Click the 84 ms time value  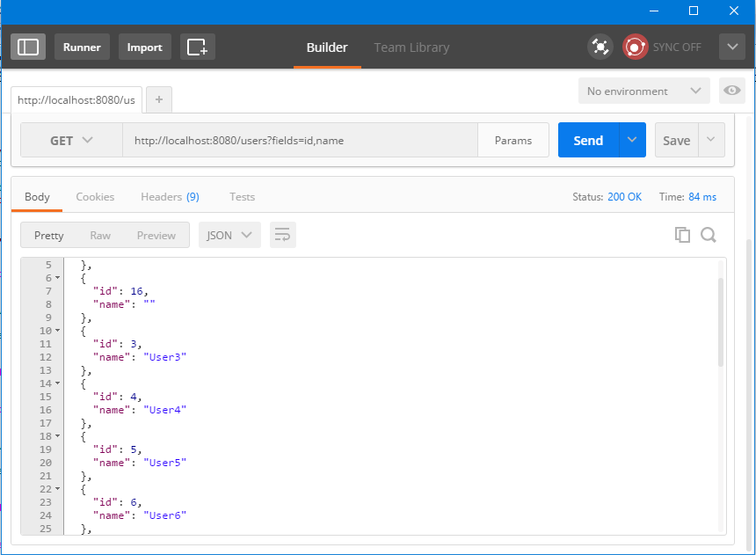coord(702,197)
